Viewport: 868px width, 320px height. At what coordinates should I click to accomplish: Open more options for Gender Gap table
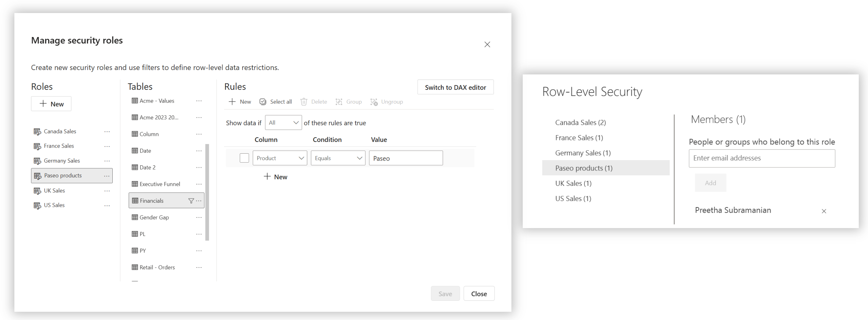(199, 217)
